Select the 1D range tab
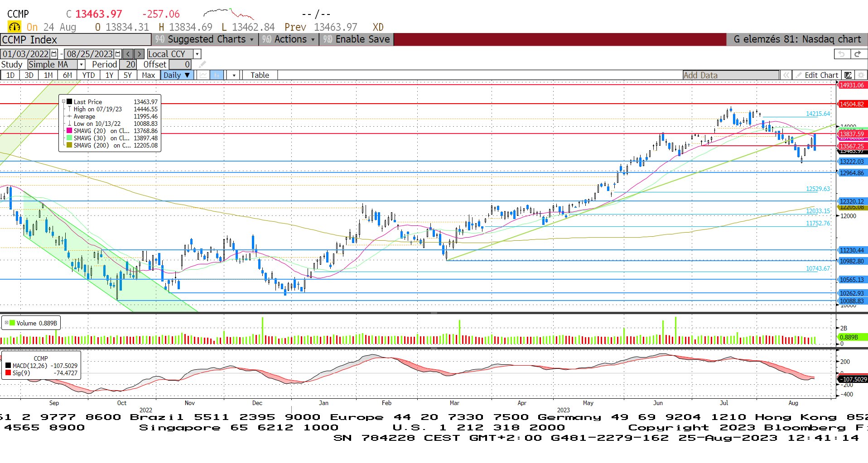This screenshot has width=868, height=463. pyautogui.click(x=10, y=75)
